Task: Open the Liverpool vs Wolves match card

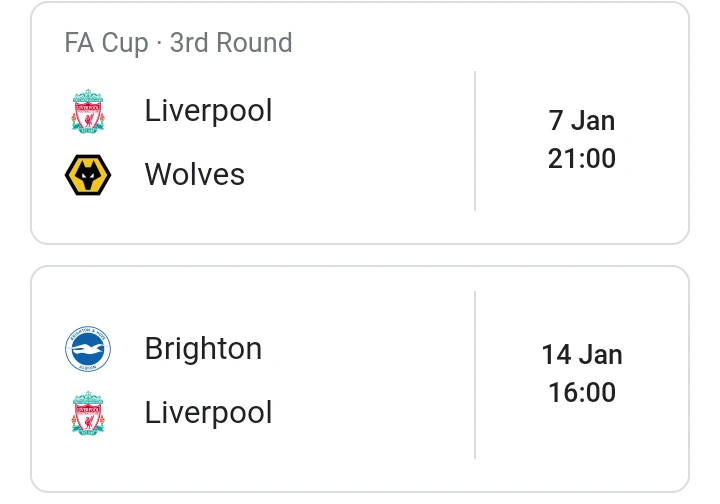Action: click(360, 123)
